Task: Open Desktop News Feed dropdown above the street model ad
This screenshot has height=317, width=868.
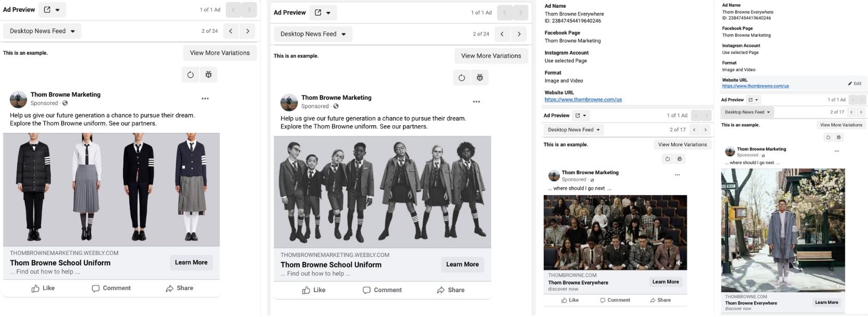Action: (x=748, y=112)
